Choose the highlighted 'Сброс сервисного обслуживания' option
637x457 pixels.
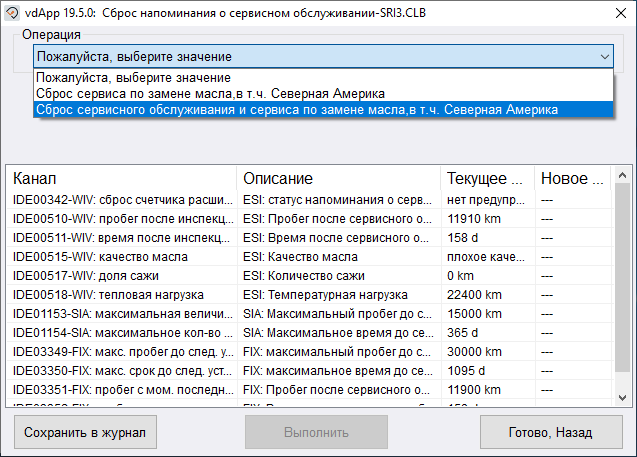[296, 109]
